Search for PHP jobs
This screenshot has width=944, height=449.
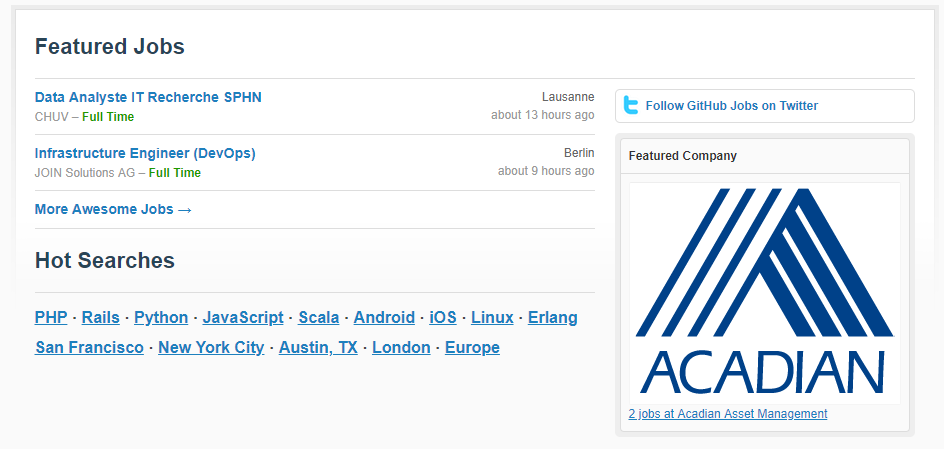point(51,318)
